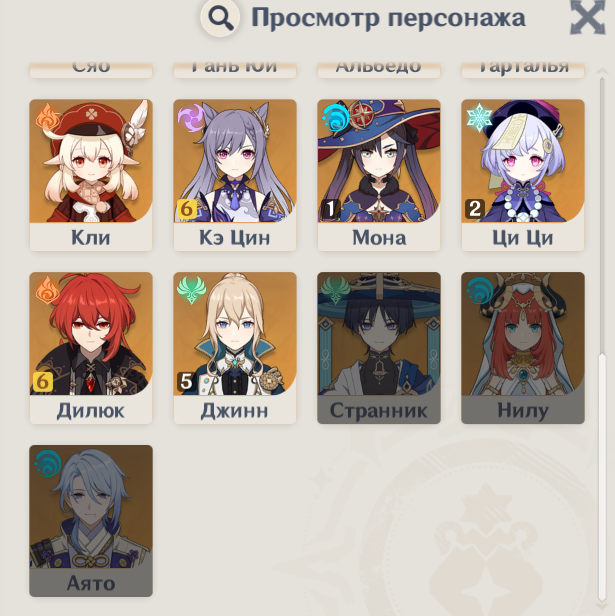Click the Ци Ци name label
Viewport: 615px width, 616px height.
[x=523, y=238]
